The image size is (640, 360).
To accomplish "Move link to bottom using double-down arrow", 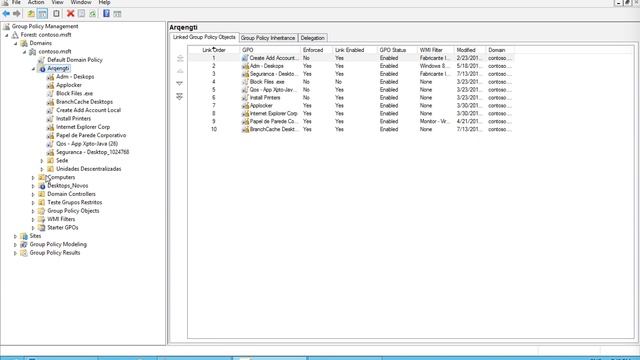I will [180, 96].
